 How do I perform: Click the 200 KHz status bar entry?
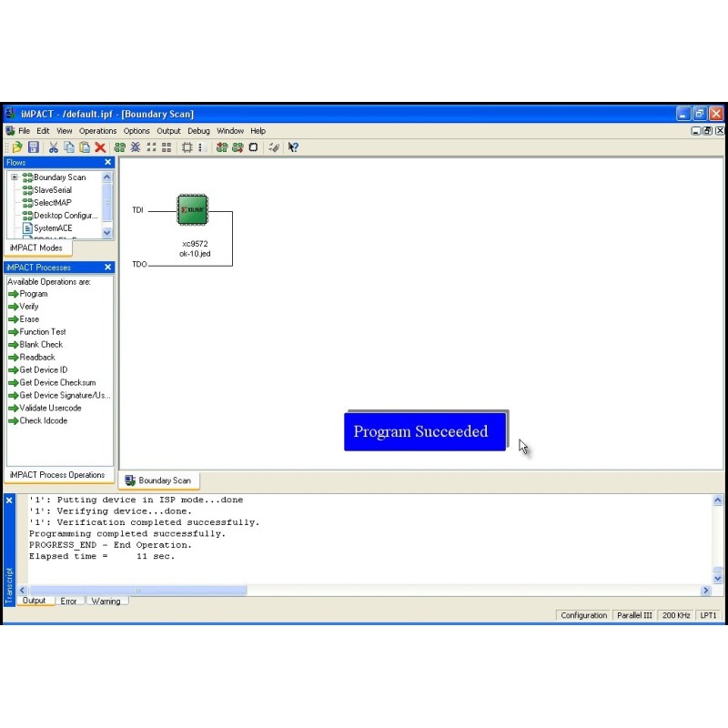coord(676,615)
